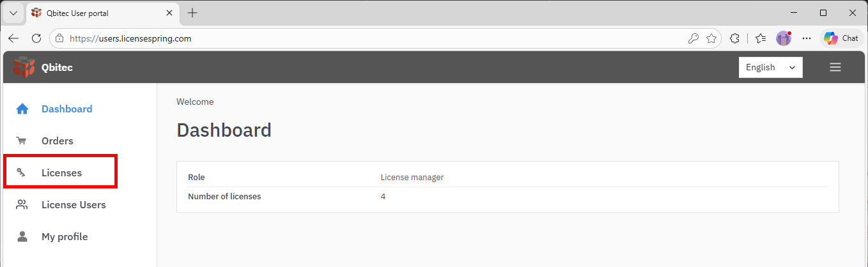Open the English language dropdown
Image resolution: width=868 pixels, height=267 pixels.
pos(770,67)
